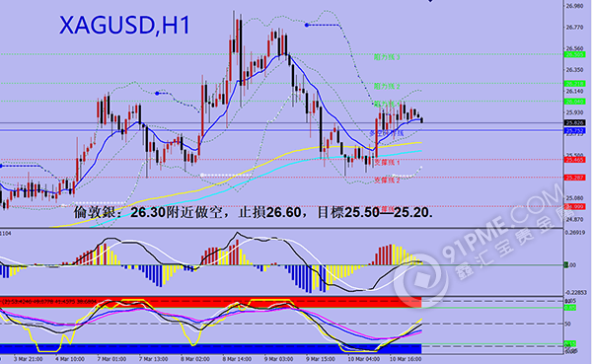Click the XAGUSD,H1 chart title
Image resolution: width=592 pixels, height=364 pixels.
[125, 26]
